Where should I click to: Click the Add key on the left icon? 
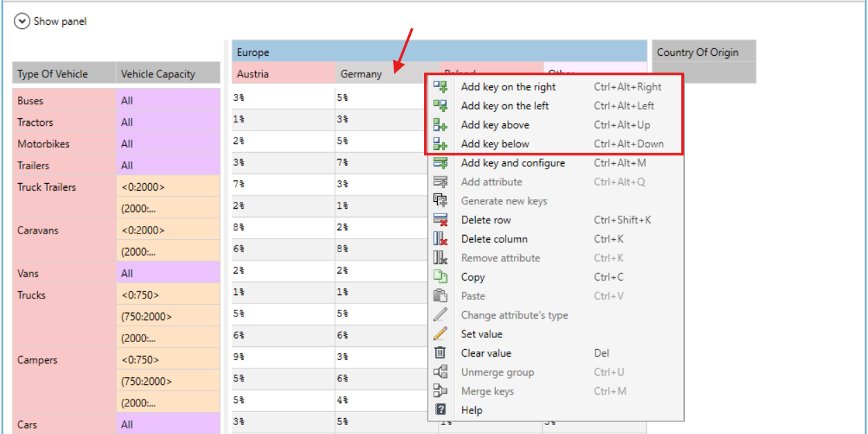[x=441, y=106]
